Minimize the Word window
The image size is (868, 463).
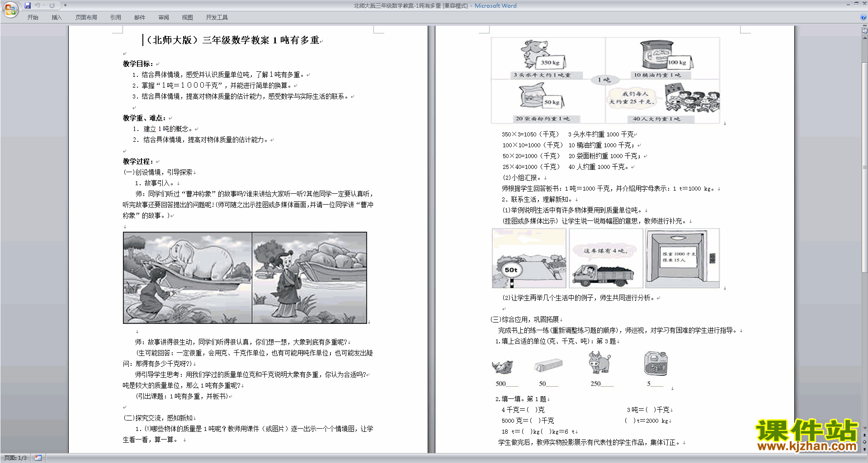[x=848, y=4]
